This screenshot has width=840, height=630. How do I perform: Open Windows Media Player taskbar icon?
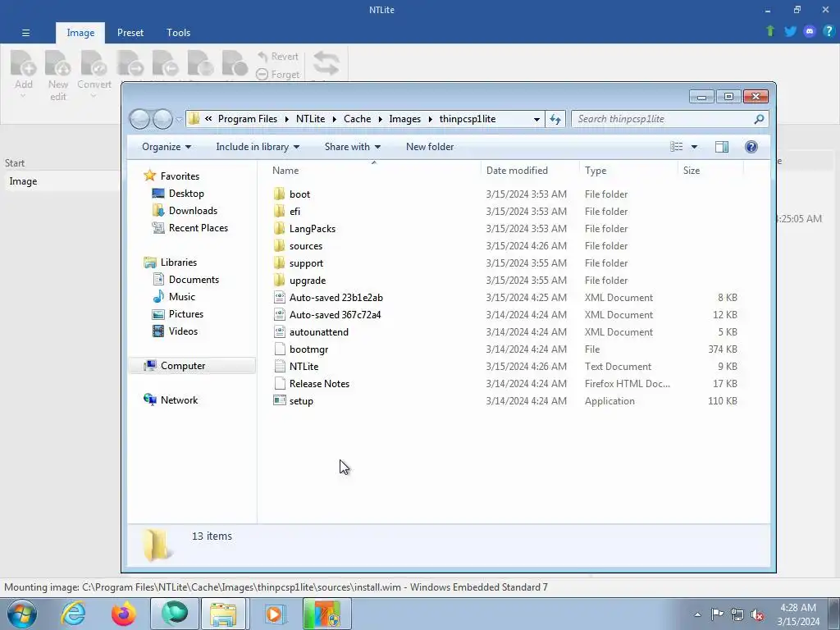coord(276,614)
